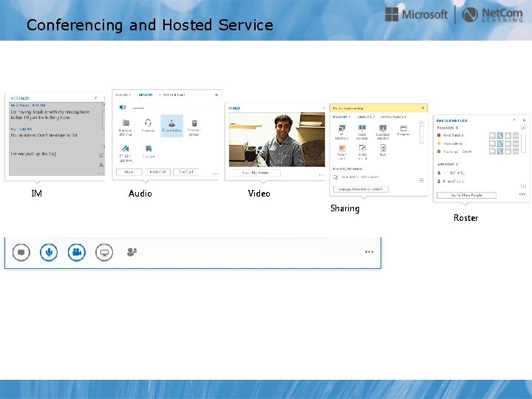Select the green-status third presenter name
The height and width of the screenshot is (399, 532).
(x=457, y=151)
